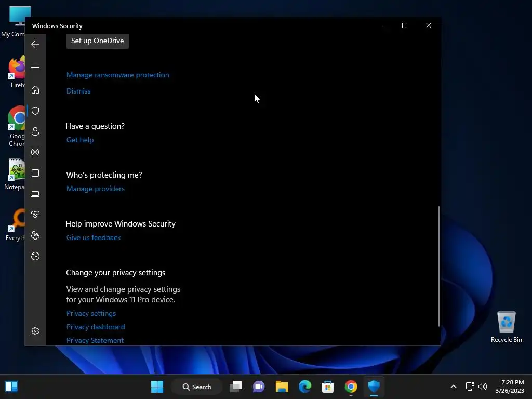Open Account protection person icon

(35, 131)
